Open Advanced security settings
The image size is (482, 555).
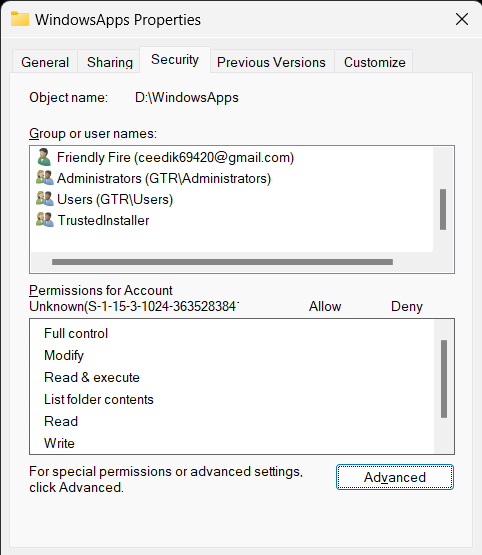(395, 477)
